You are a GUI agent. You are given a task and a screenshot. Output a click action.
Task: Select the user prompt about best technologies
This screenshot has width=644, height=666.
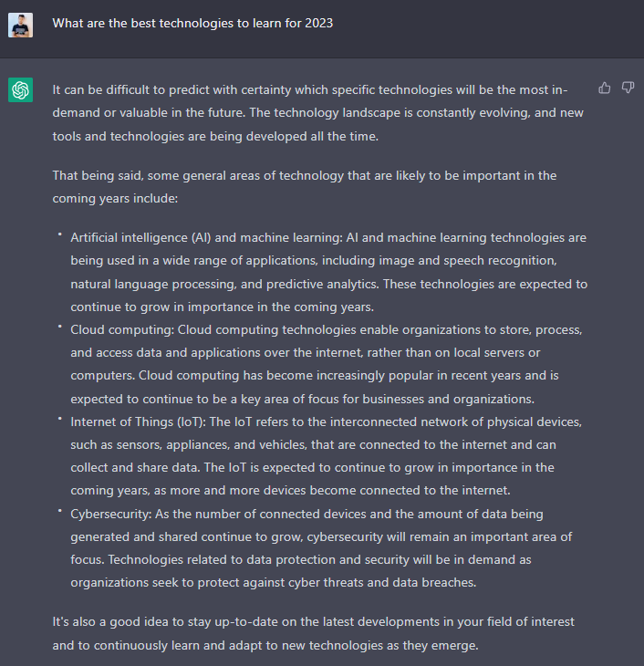pyautogui.click(x=192, y=23)
